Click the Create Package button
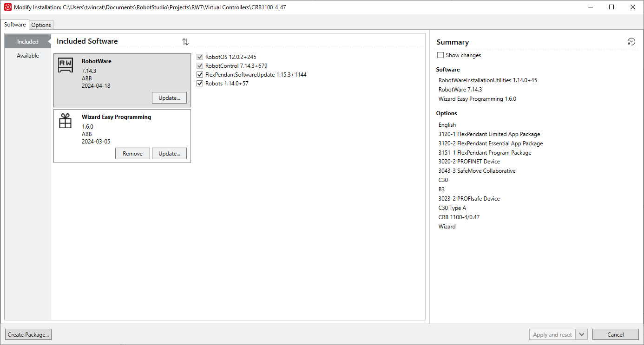 coord(28,334)
